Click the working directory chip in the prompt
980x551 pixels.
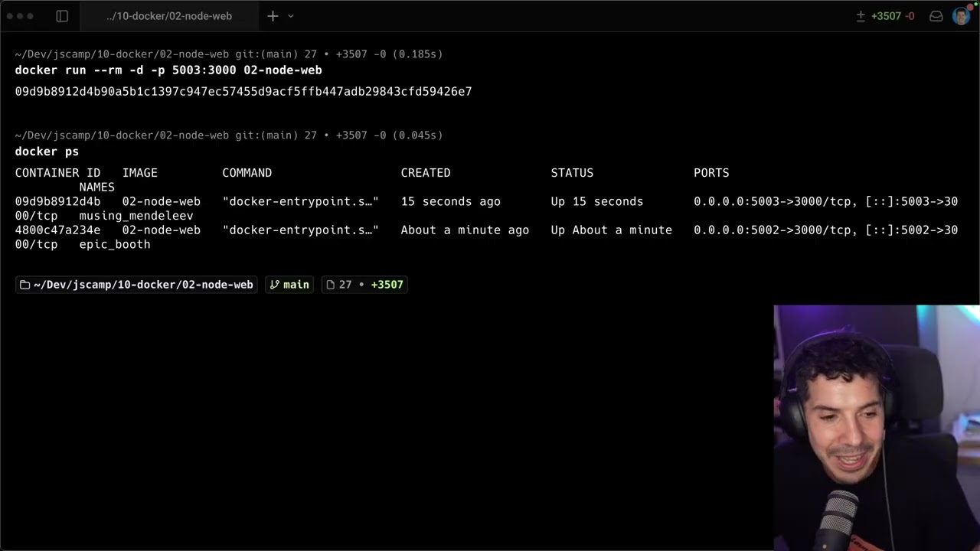click(x=136, y=285)
